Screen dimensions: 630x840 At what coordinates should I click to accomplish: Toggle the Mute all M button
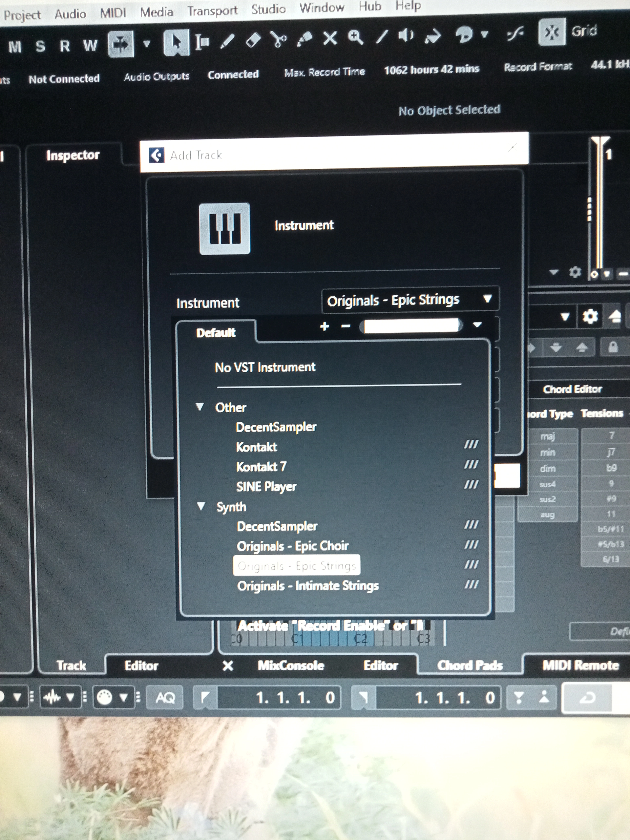[x=15, y=47]
